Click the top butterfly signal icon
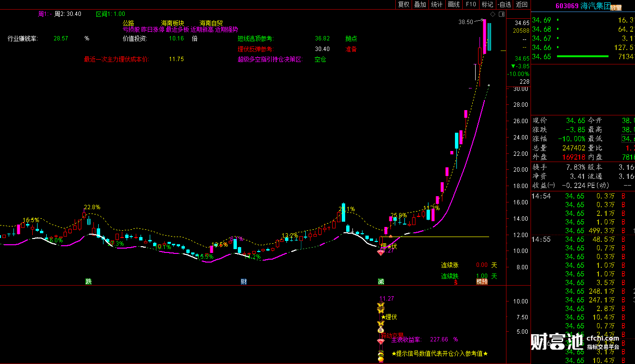This screenshot has height=364, width=635. coord(381,306)
